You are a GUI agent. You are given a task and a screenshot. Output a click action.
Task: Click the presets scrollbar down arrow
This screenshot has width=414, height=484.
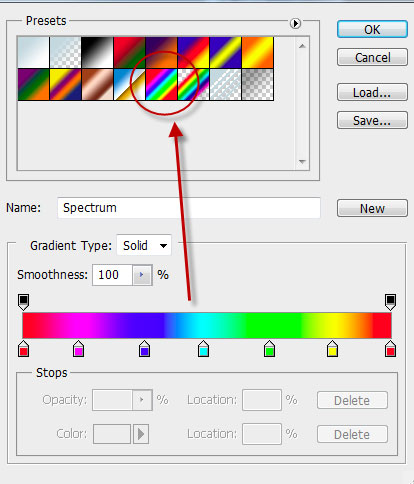[x=302, y=162]
